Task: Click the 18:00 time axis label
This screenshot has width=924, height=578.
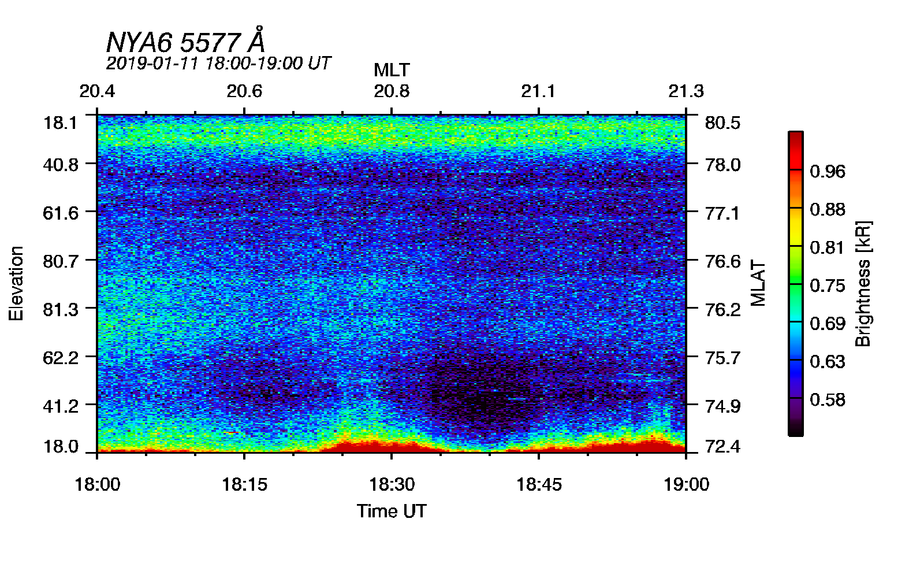Action: [97, 484]
